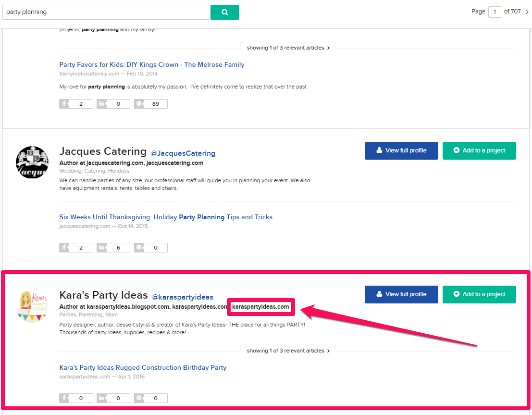Add Jacques Catering to a project
532x415 pixels.
479,151
